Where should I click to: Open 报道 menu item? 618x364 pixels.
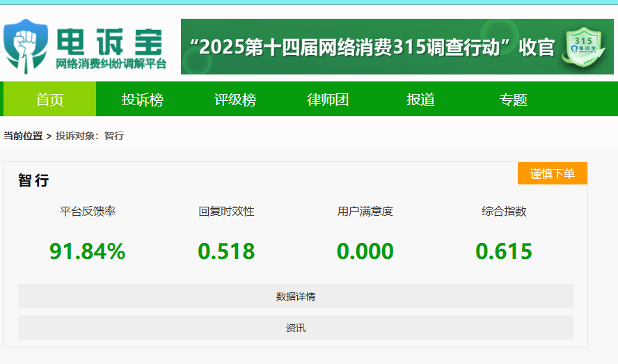420,100
